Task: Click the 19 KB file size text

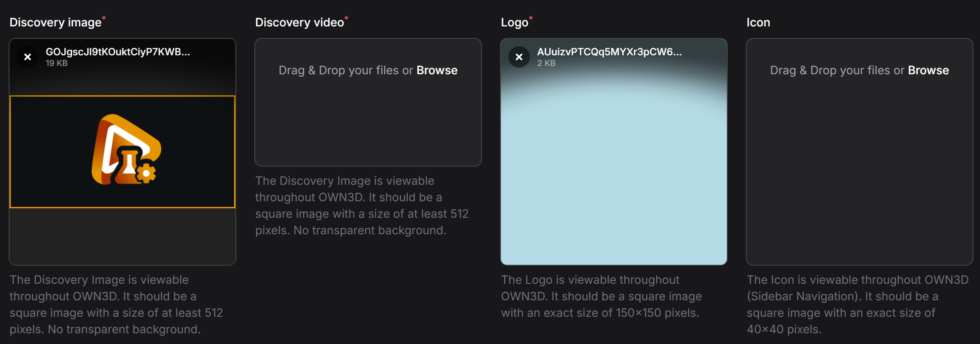Action: 56,63
